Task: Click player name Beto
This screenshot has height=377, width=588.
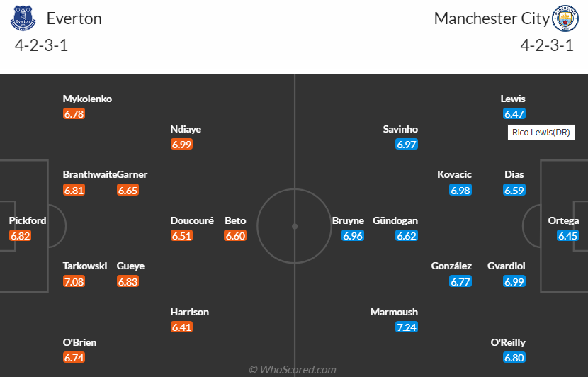Action: [235, 220]
